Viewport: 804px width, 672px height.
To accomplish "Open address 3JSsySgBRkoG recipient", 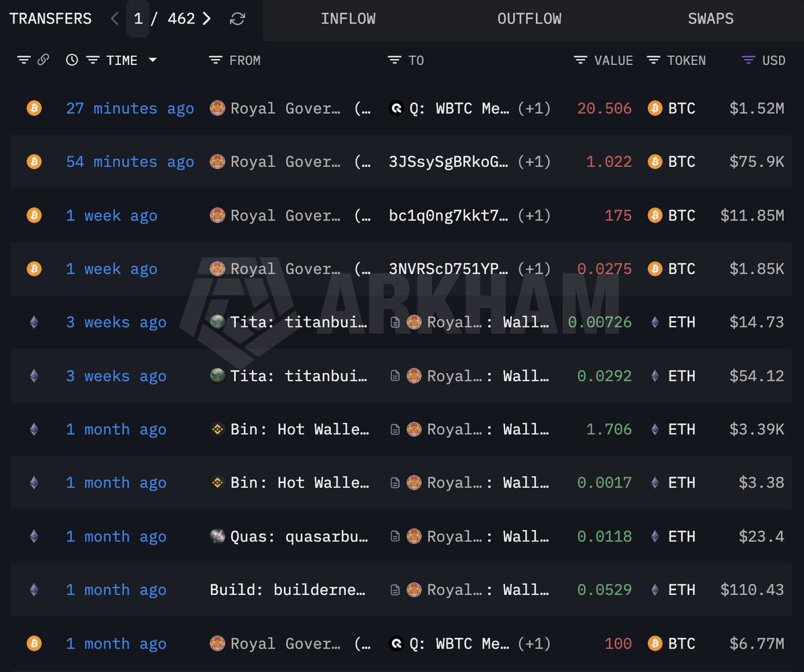I will pos(449,162).
